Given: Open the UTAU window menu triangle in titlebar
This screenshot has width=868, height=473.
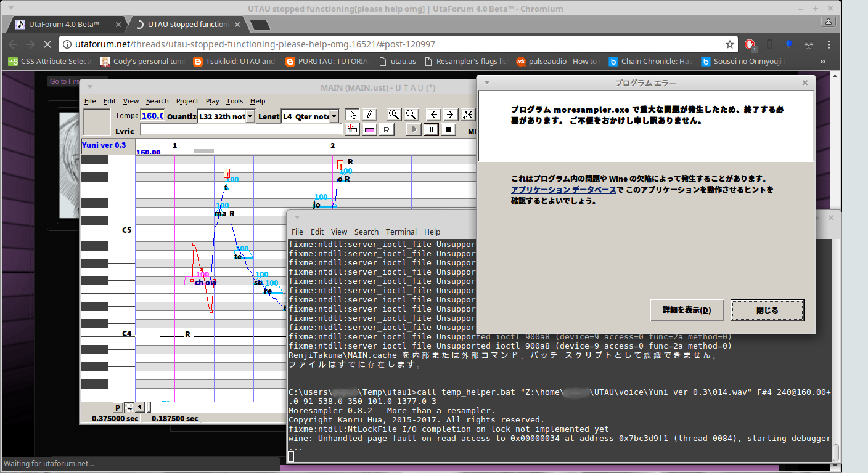Looking at the screenshot, I should 89,87.
